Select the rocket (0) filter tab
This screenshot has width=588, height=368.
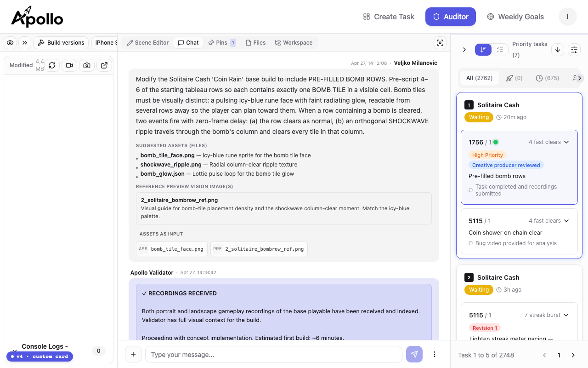(514, 78)
